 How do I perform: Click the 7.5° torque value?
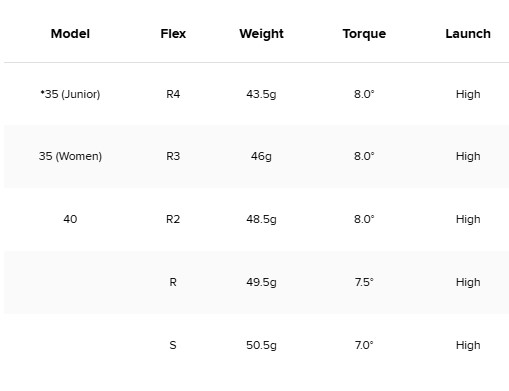pyautogui.click(x=364, y=282)
